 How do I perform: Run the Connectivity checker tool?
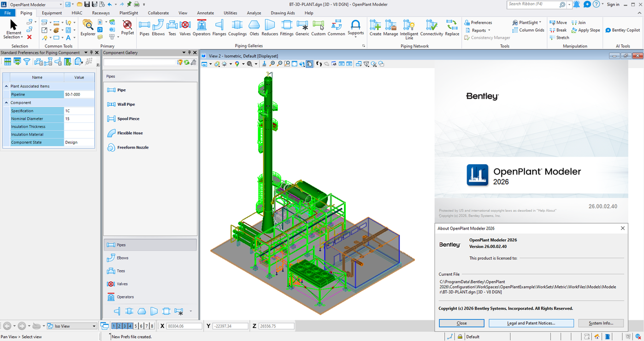pos(431,28)
